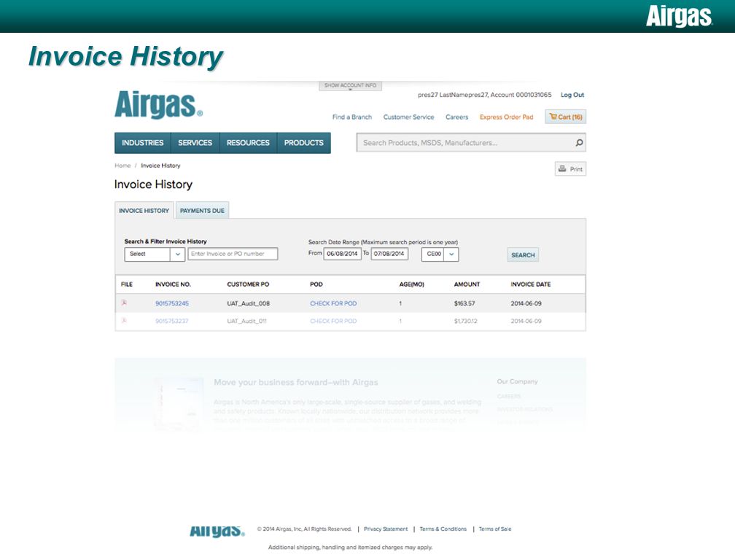This screenshot has width=735, height=560.
Task: Open the CE00 dropdown
Action: tap(440, 254)
